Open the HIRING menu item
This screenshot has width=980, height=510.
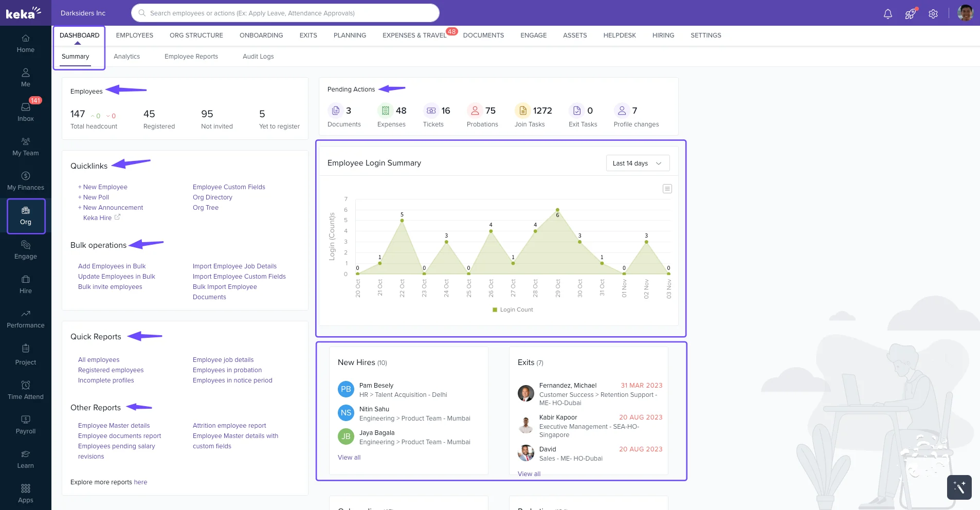tap(662, 35)
